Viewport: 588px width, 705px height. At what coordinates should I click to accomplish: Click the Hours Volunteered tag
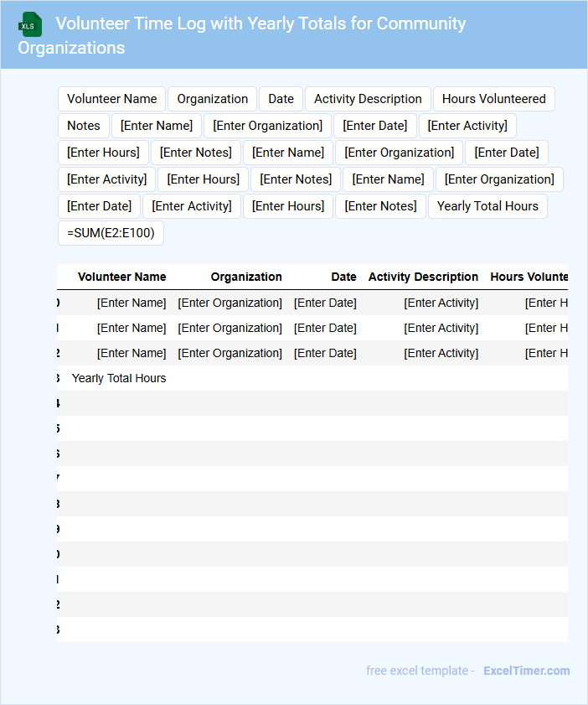(x=493, y=99)
